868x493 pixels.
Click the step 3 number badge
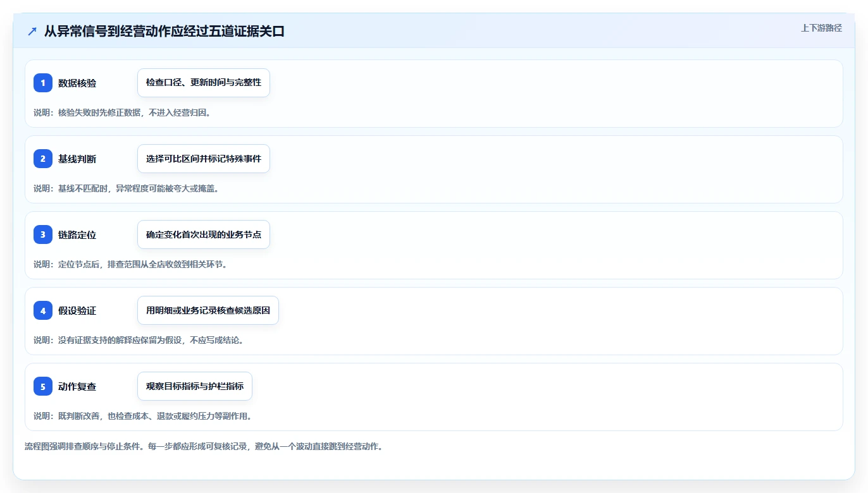click(x=43, y=234)
